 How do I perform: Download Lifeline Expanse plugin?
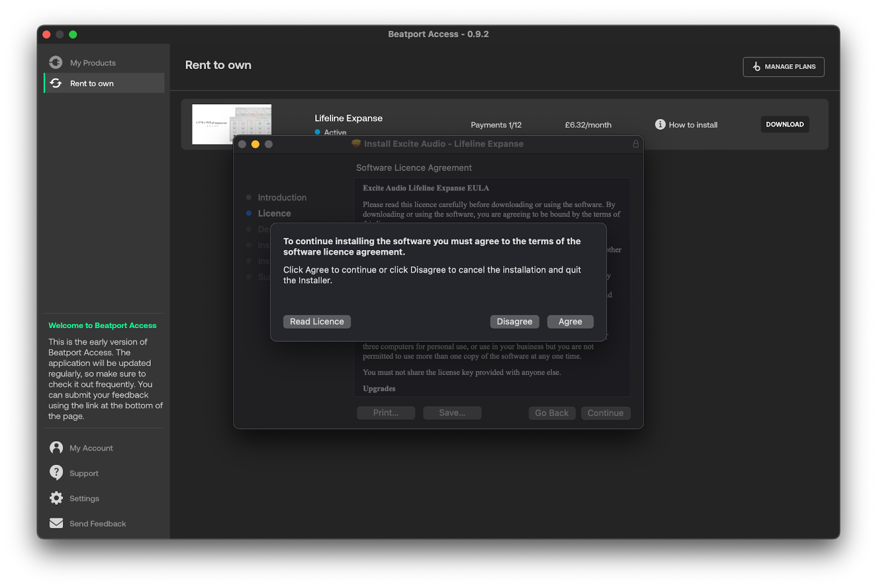point(784,124)
